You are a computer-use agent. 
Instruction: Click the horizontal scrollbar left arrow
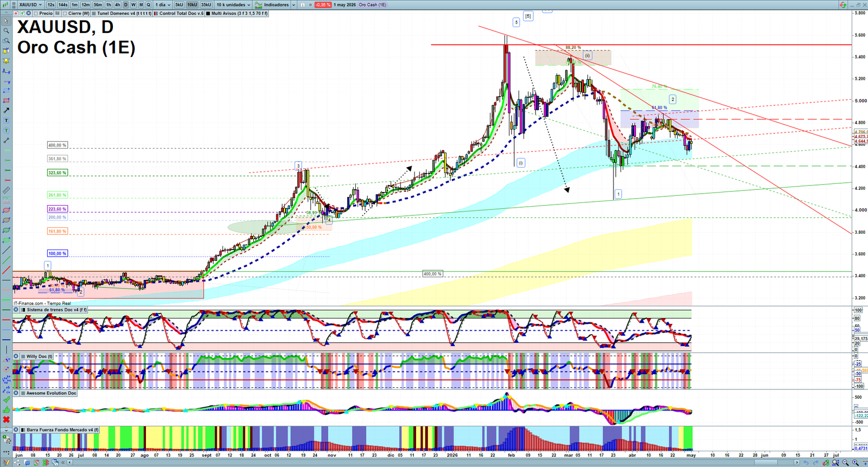pyautogui.click(x=69, y=463)
